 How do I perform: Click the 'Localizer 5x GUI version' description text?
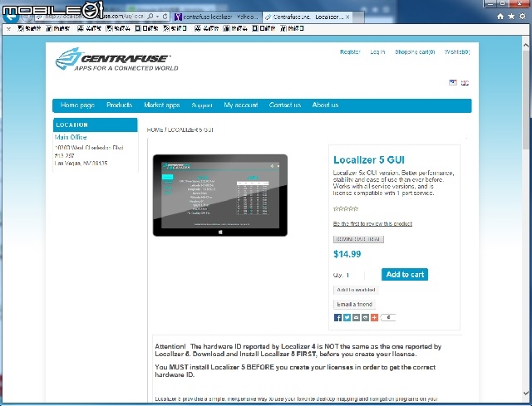click(x=393, y=183)
